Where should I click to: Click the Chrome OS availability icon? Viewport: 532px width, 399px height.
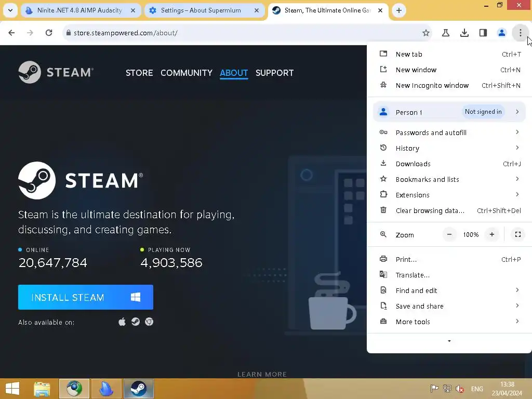click(149, 322)
